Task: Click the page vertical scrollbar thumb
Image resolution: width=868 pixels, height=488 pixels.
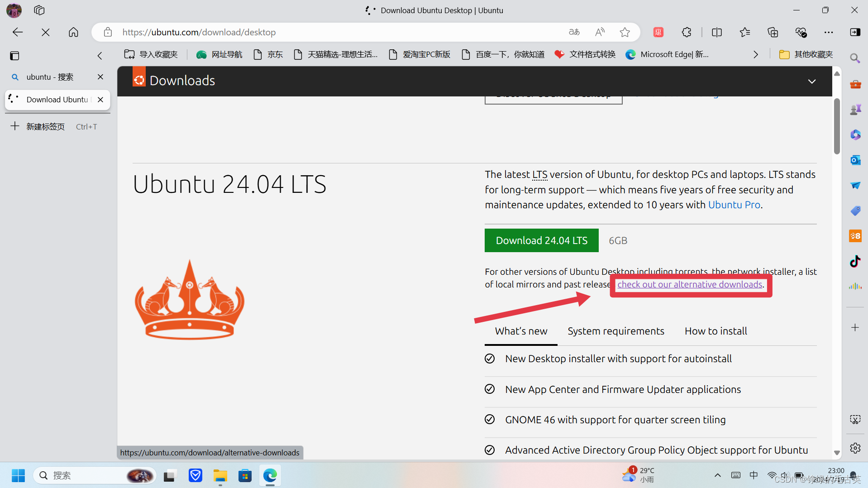Action: coord(837,126)
